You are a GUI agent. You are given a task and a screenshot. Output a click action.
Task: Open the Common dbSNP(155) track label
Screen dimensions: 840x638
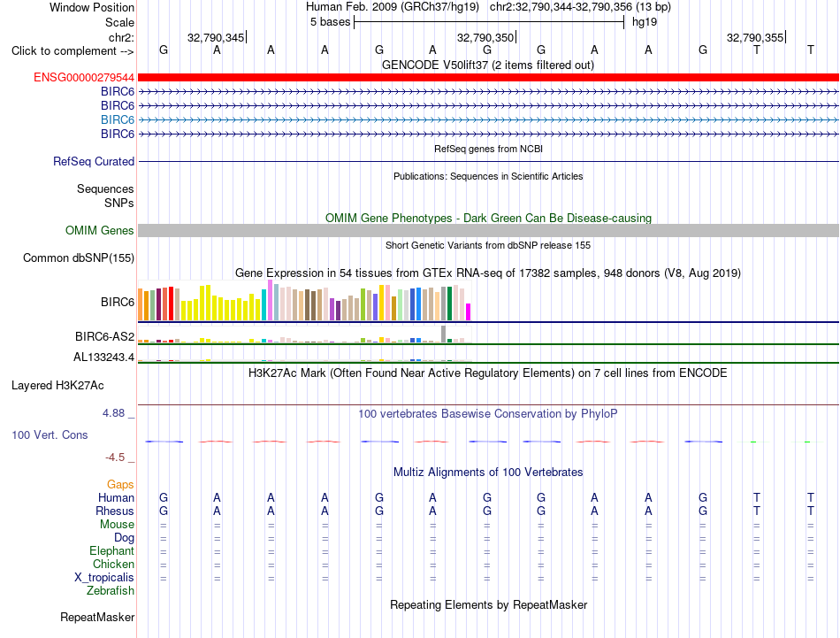point(79,258)
